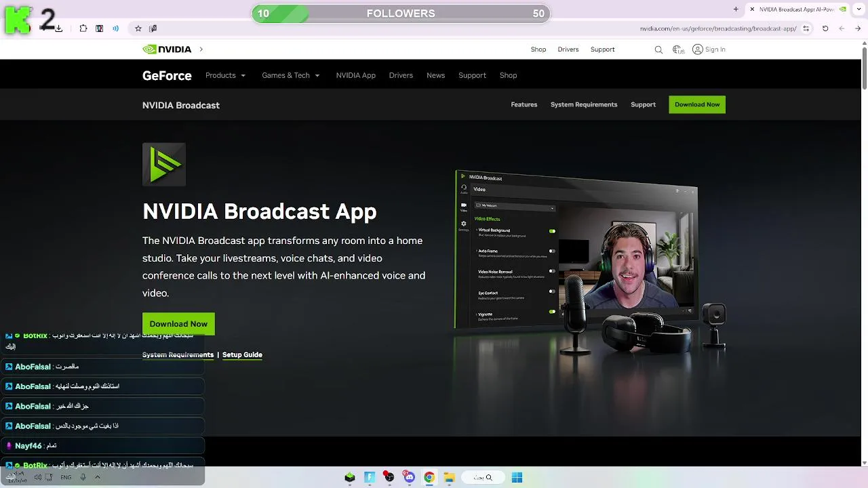Open News in GeForce navigation
The width and height of the screenshot is (868, 488).
tap(435, 75)
